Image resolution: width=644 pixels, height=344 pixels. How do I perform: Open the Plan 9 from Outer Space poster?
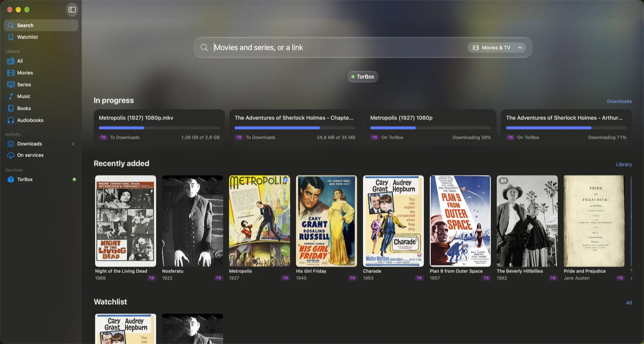[x=460, y=221]
